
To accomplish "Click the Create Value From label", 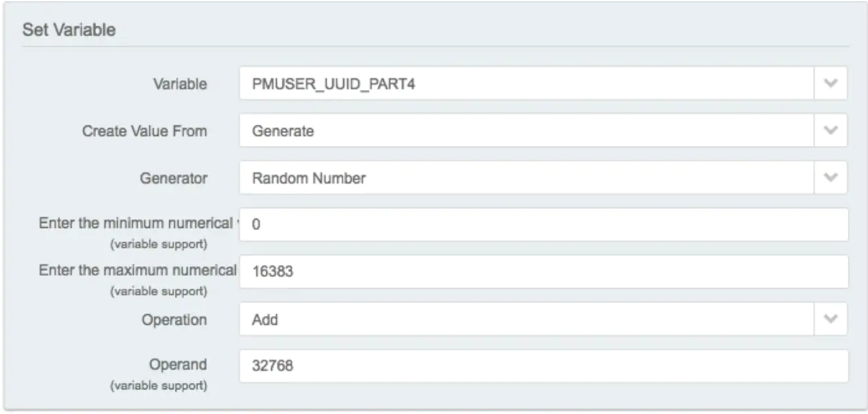I will click(x=145, y=131).
